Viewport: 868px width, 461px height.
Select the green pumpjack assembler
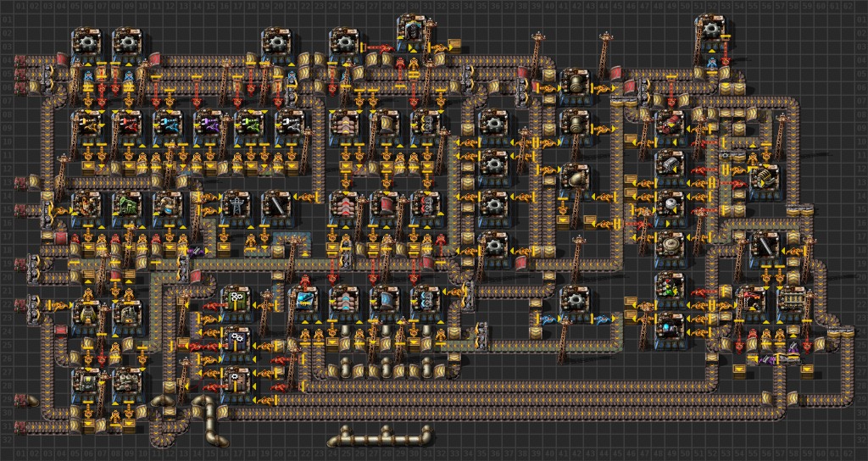point(128,209)
